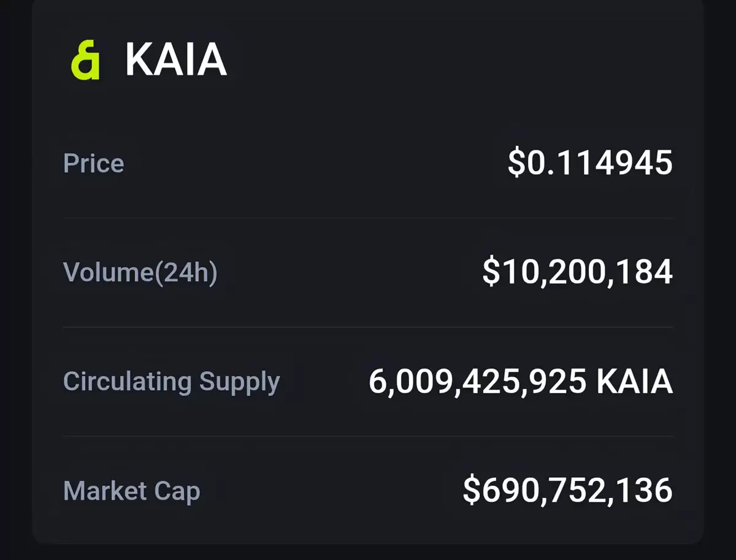Select the $690,752,136 market cap value

click(x=568, y=491)
